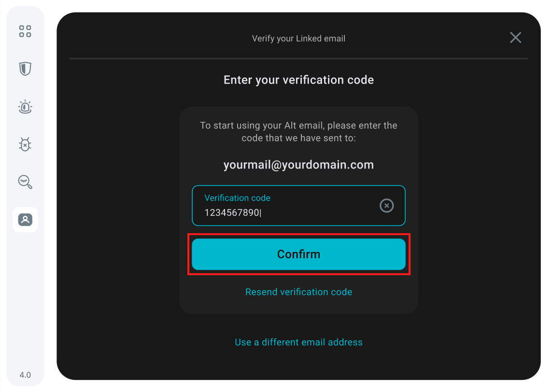Viewport: 553px width, 392px height.
Task: Click the typed code 1234567890
Action: tap(232, 213)
